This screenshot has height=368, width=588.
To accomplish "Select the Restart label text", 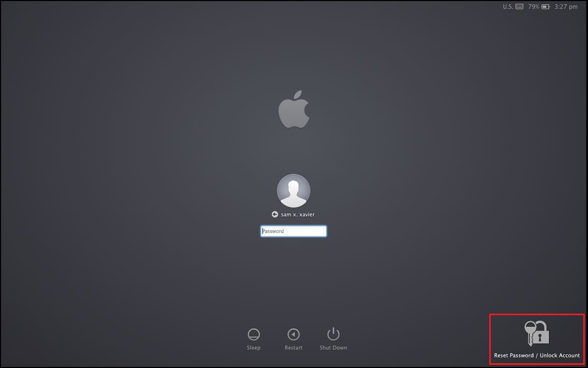I will click(x=293, y=347).
